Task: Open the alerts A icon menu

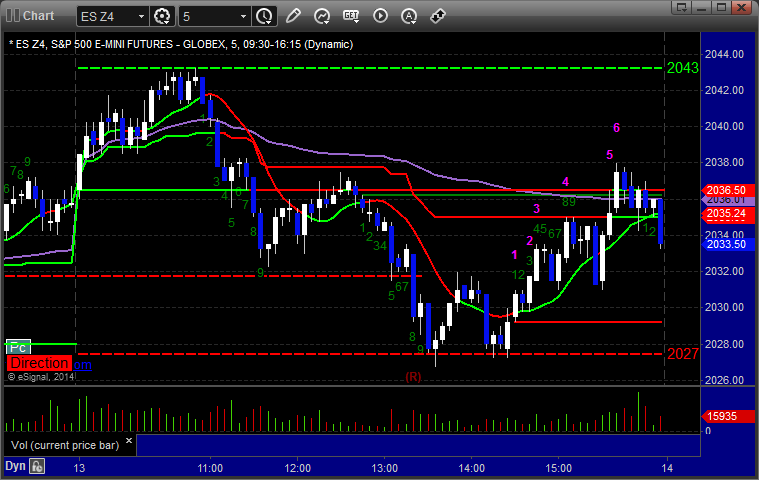Action: [x=409, y=16]
